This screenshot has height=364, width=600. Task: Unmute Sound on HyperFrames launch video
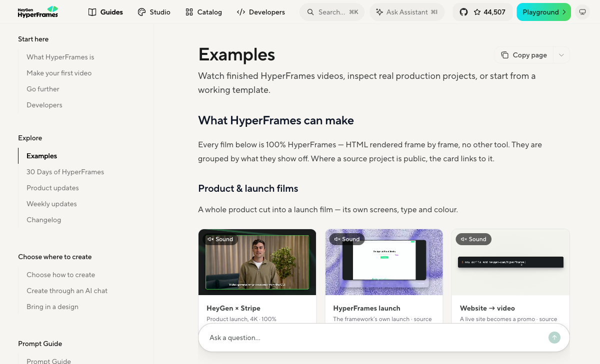[347, 239]
